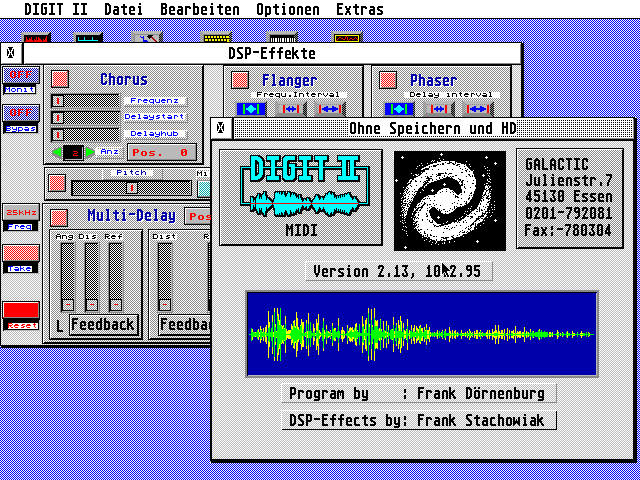Decrease Chorus count with left arrow
Viewport: 640px width, 480px height.
click(x=55, y=152)
